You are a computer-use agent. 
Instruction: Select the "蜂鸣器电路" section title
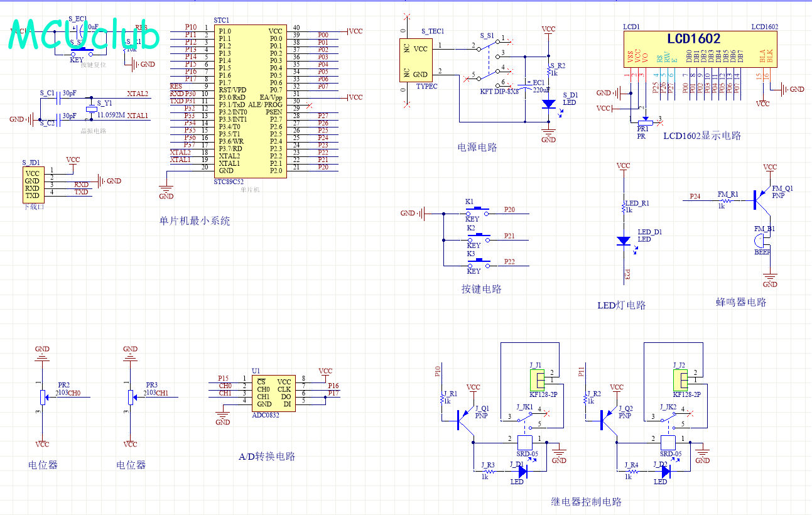click(742, 302)
